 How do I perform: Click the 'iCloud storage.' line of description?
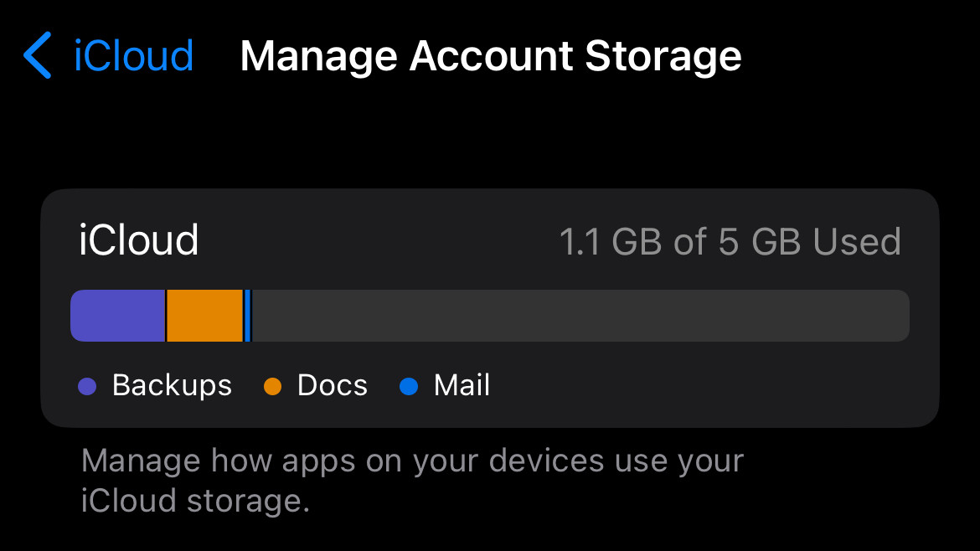[195, 501]
